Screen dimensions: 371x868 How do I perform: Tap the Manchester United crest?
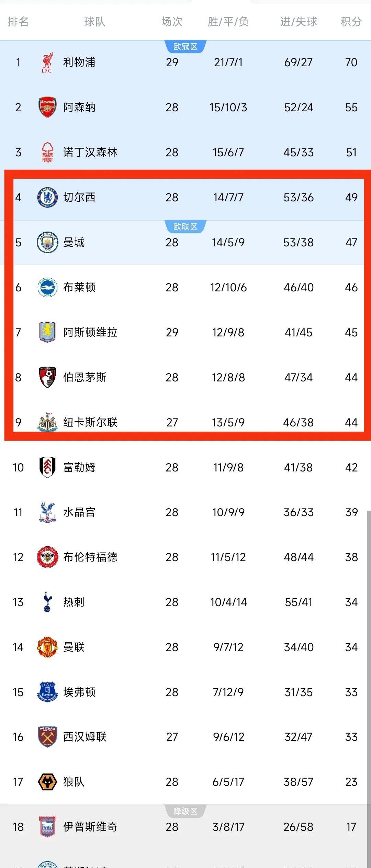click(x=47, y=647)
